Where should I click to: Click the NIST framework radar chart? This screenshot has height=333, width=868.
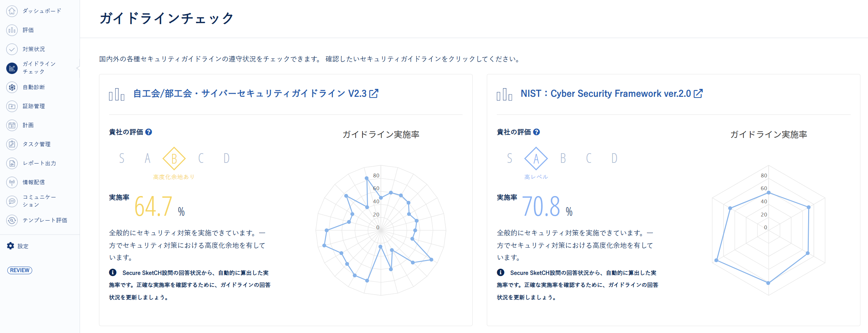pos(768,230)
